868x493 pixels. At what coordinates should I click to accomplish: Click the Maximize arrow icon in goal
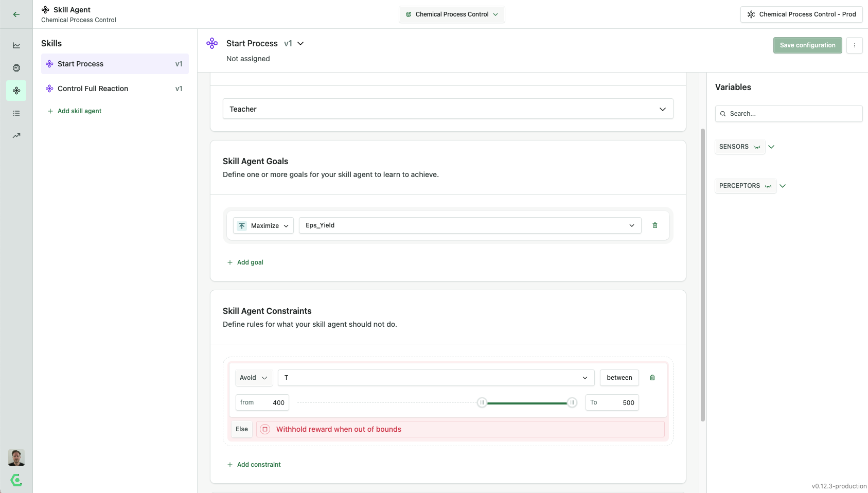(242, 225)
